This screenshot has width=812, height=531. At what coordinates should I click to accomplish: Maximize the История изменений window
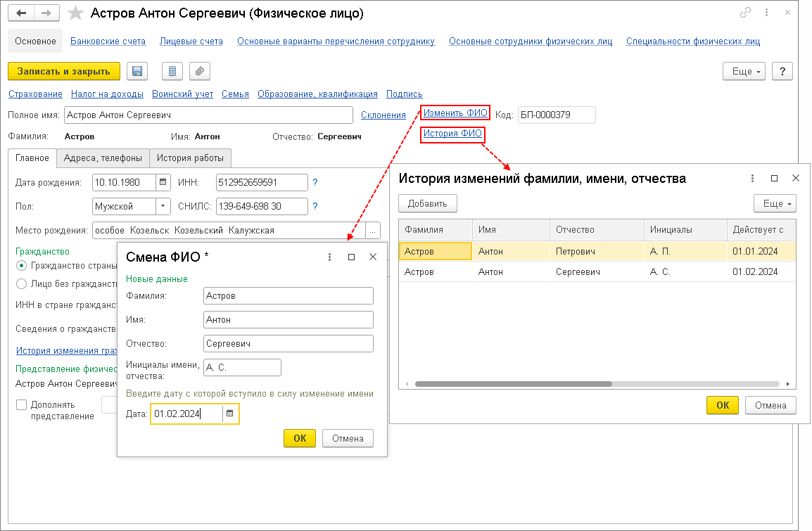tap(774, 178)
